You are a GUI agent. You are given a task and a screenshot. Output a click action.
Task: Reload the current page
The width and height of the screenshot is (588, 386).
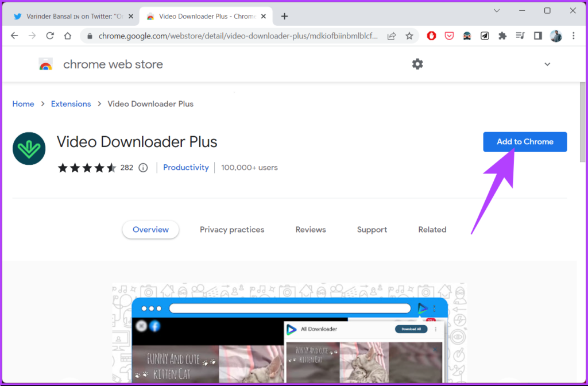50,36
